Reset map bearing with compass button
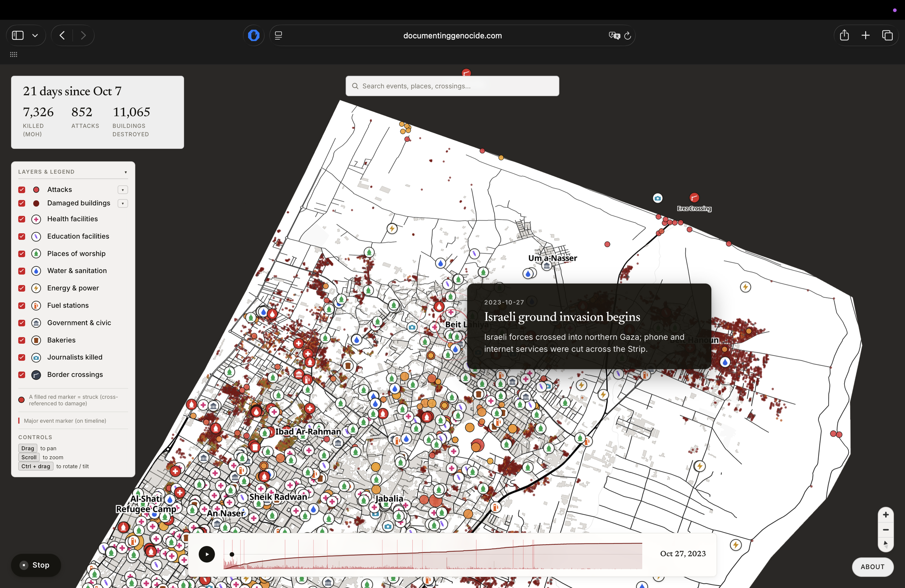This screenshot has height=588, width=905. [x=885, y=544]
